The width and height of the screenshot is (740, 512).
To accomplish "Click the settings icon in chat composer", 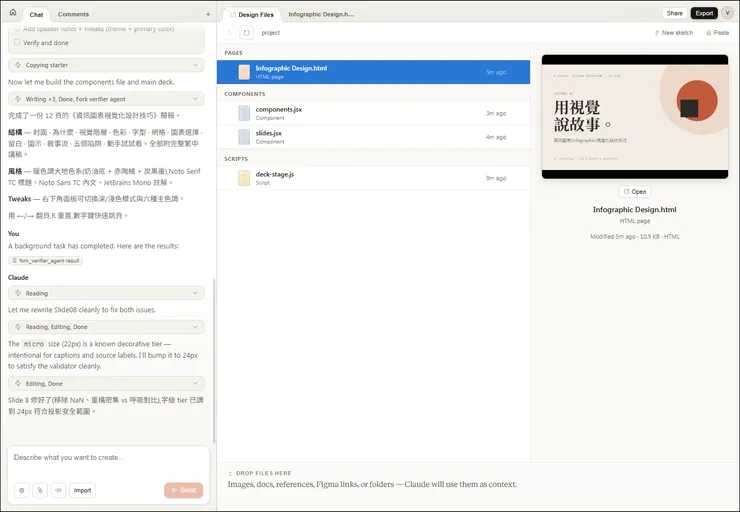I will click(21, 490).
